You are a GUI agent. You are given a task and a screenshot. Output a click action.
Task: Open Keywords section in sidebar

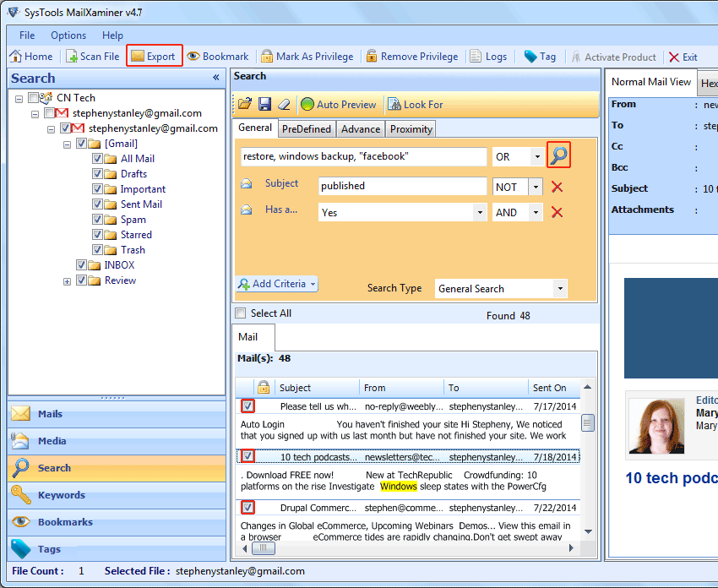[117, 495]
